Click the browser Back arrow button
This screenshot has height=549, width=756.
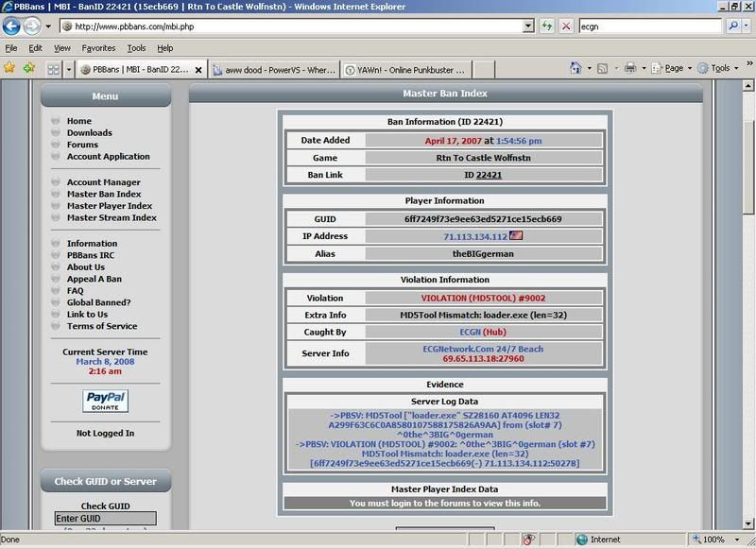11,26
